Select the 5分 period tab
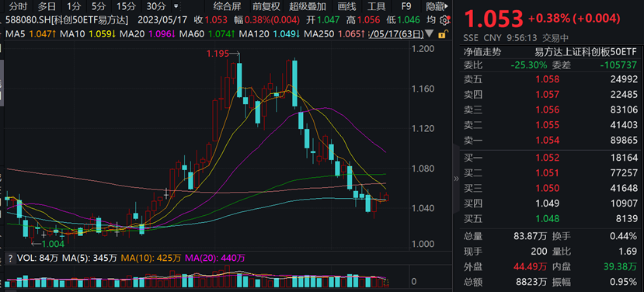 coord(98,6)
